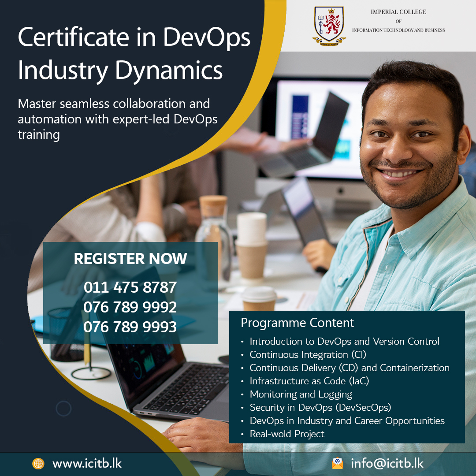
Task: Click the 'Continuous Integration (CI)' item
Action: coord(308,354)
